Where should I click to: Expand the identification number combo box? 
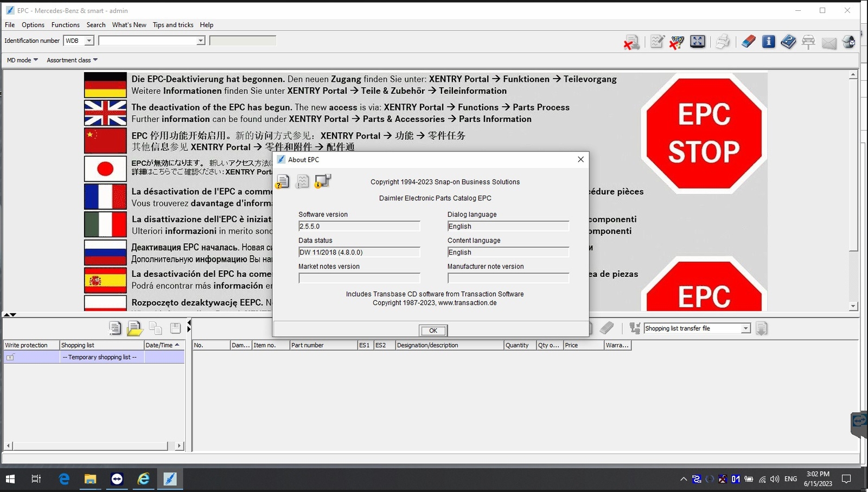pyautogui.click(x=200, y=41)
